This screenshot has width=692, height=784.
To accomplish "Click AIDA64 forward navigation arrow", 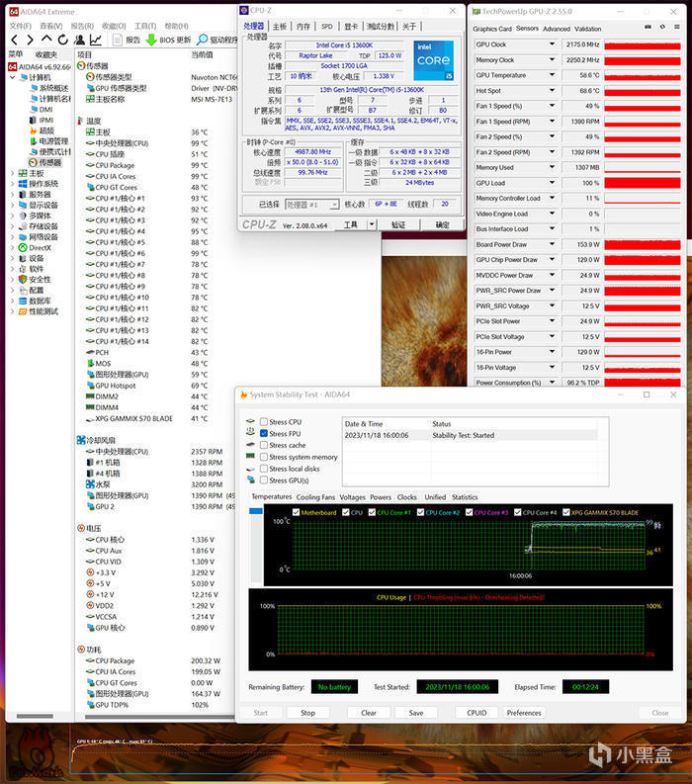I will point(30,40).
